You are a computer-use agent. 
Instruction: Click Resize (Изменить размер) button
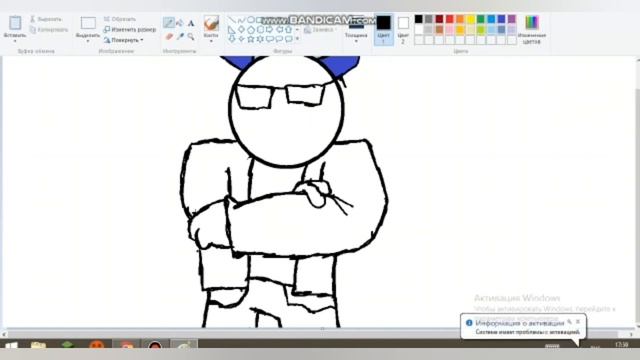[x=129, y=29]
